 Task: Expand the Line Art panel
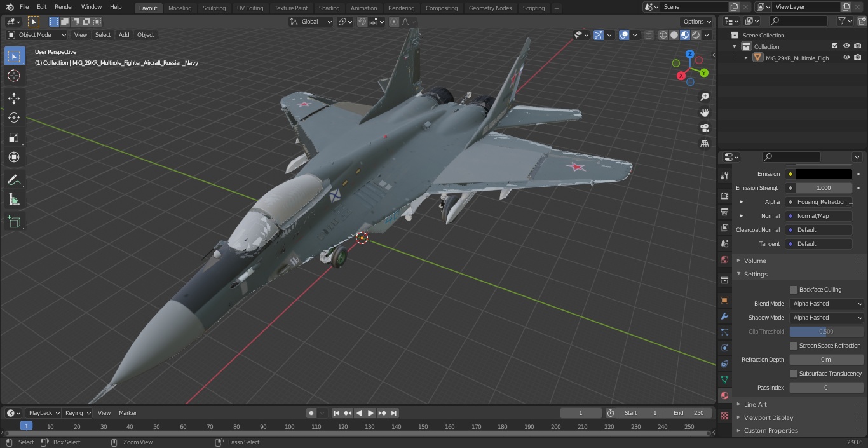tap(755, 404)
